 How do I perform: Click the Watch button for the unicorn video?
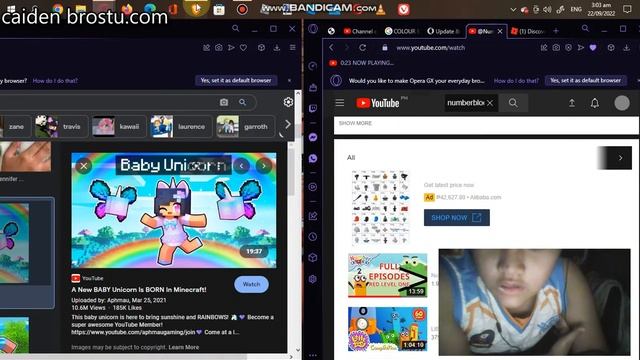pos(251,284)
